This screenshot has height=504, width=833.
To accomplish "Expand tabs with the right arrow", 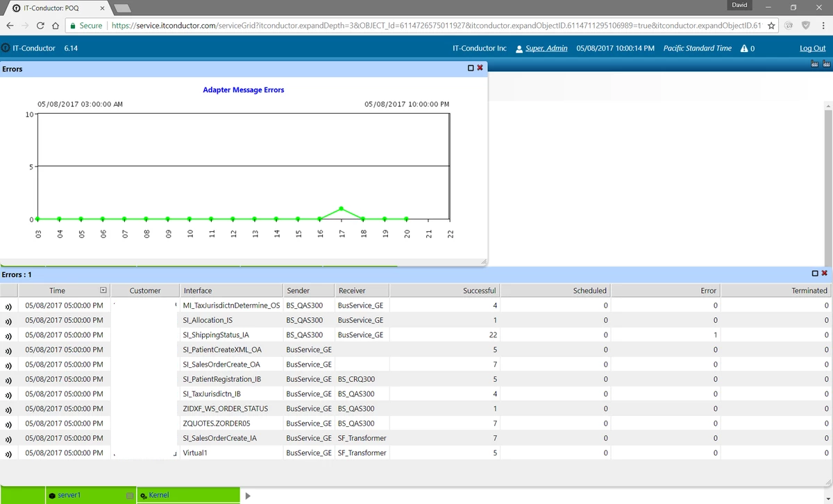I will (248, 496).
